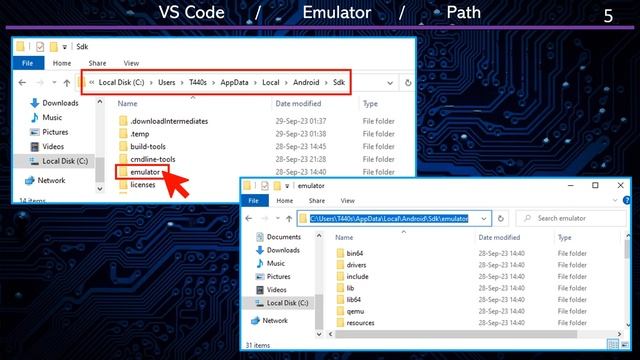This screenshot has height=360, width=640.
Task: Open the Share tab in emulator window
Action: [317, 200]
